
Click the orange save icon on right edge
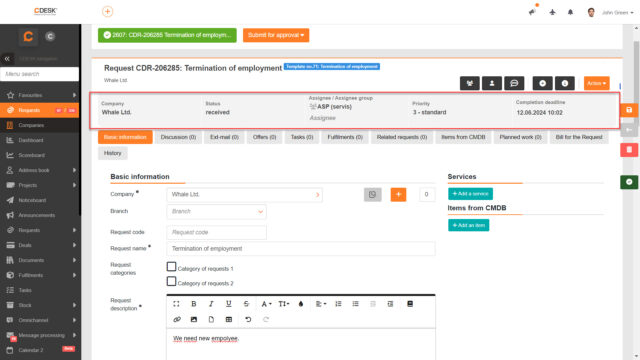pos(629,110)
